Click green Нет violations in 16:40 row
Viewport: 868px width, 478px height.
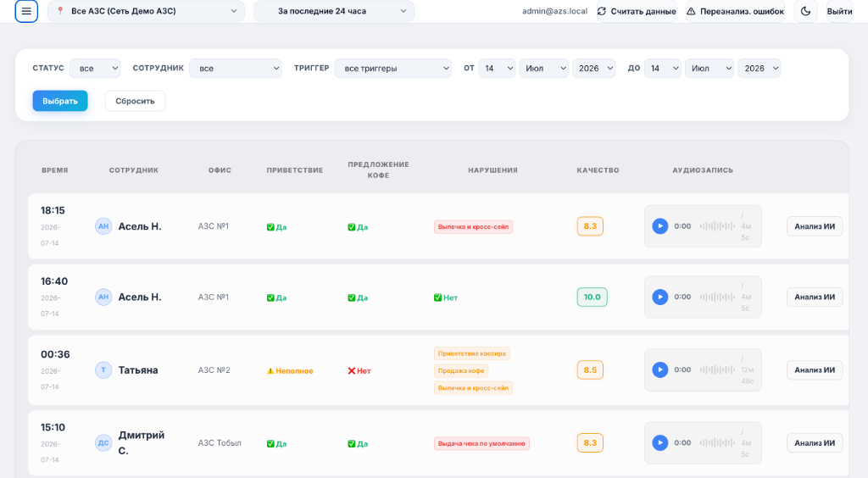pyautogui.click(x=446, y=297)
